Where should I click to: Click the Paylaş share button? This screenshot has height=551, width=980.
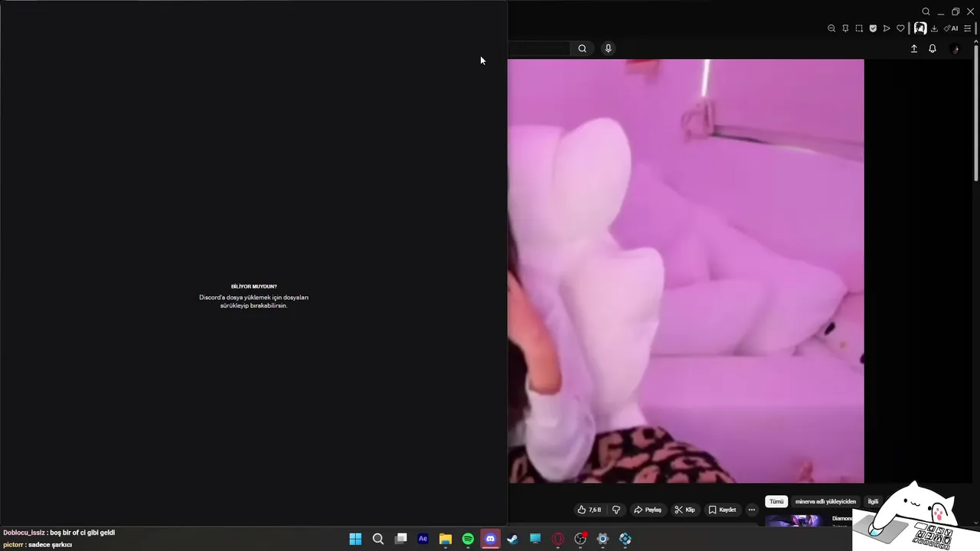point(648,510)
